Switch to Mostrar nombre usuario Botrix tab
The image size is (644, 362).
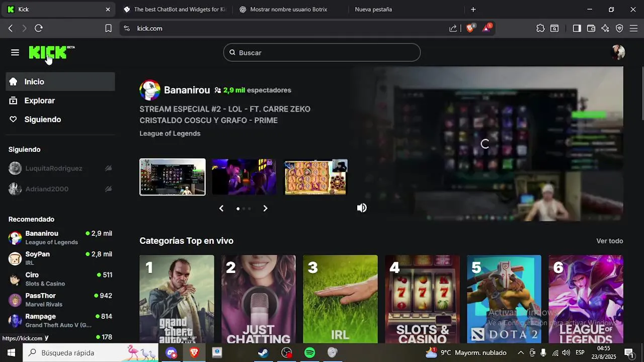click(289, 9)
